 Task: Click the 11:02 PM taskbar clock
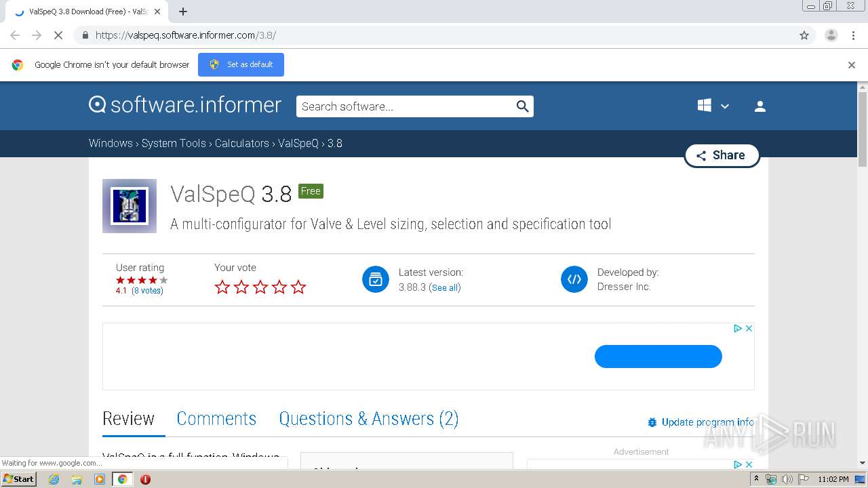tap(833, 479)
